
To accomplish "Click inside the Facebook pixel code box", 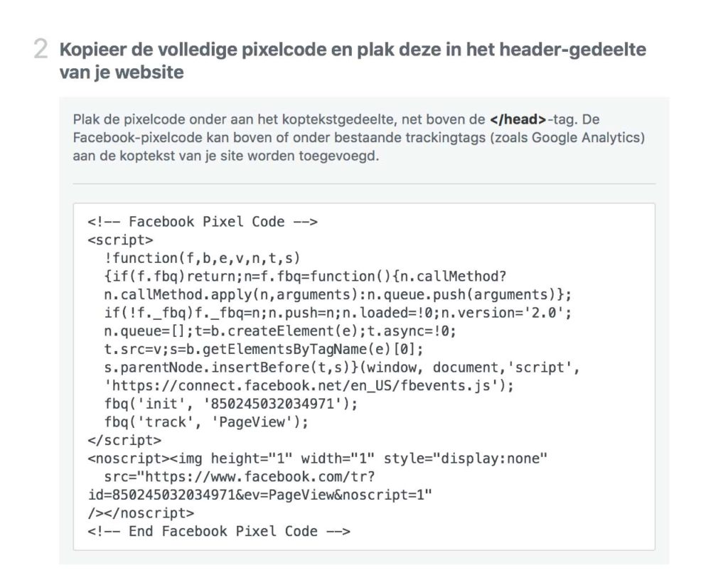I will pyautogui.click(x=364, y=377).
